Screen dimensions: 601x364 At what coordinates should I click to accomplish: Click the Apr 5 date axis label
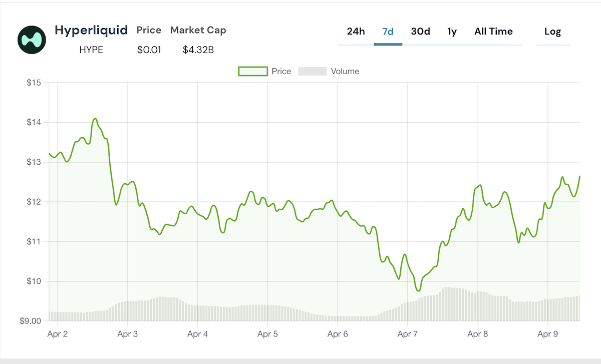pyautogui.click(x=267, y=334)
